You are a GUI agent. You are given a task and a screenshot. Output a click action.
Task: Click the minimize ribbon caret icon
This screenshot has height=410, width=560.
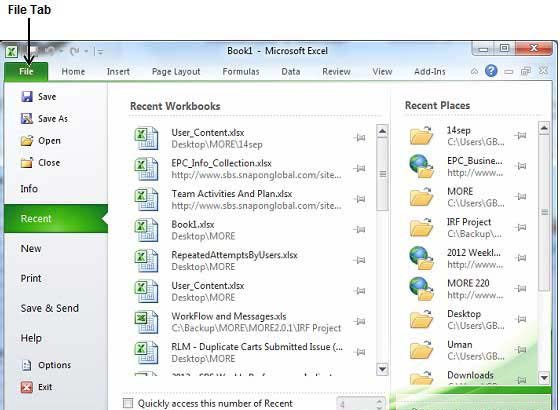click(x=474, y=71)
